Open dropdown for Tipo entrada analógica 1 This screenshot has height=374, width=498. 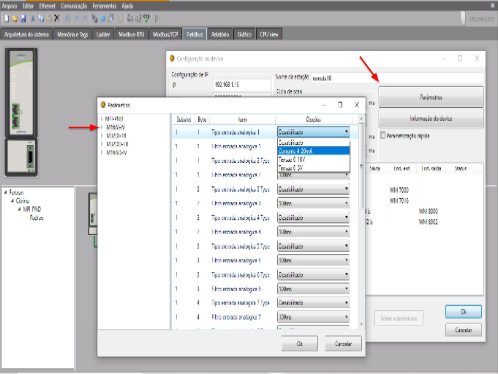click(x=346, y=132)
